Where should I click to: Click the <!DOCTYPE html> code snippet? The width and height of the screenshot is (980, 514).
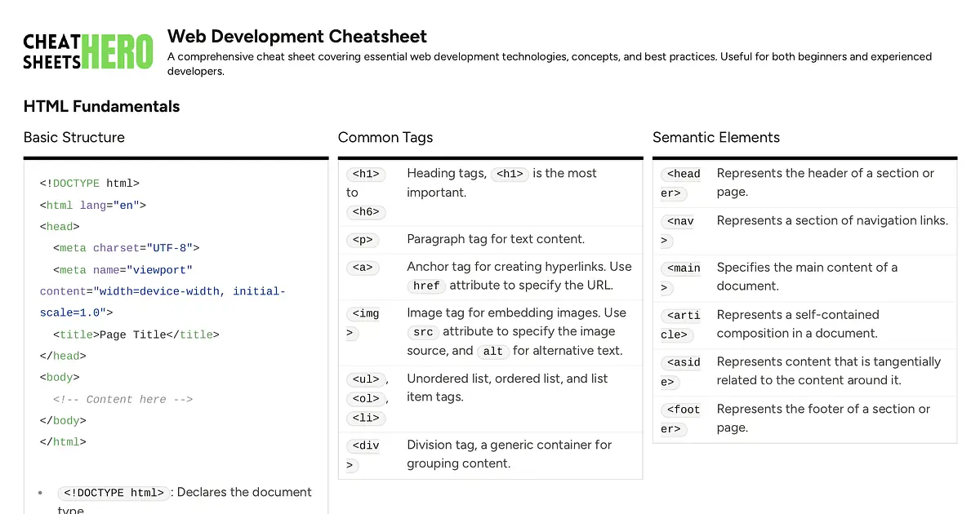tap(114, 493)
